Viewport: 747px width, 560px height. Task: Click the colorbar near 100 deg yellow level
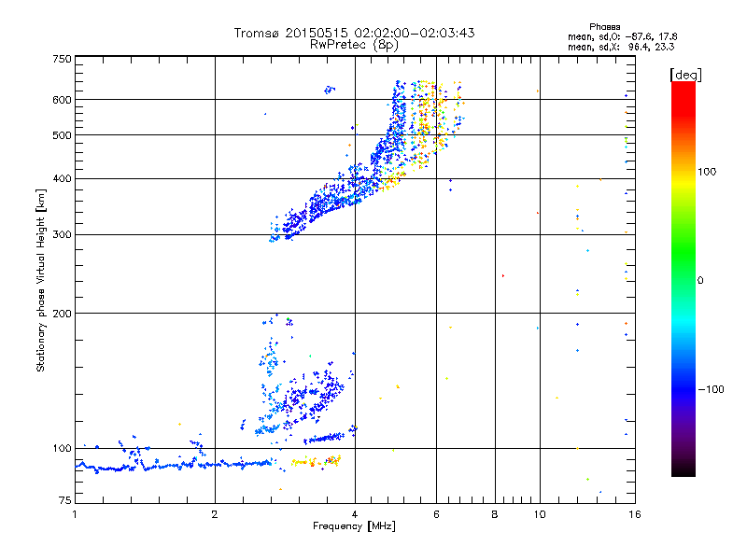[684, 172]
